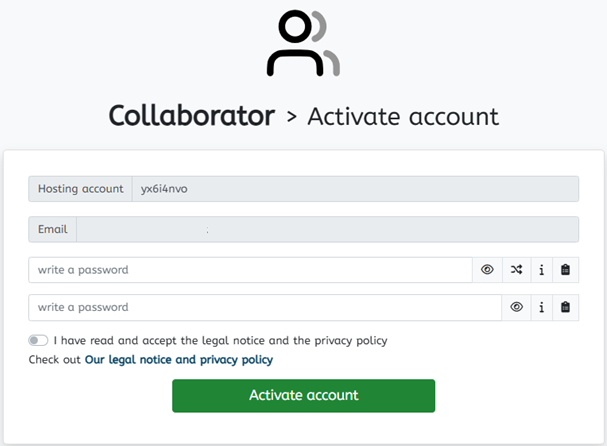
Task: Open info icon for first password field
Action: click(542, 270)
